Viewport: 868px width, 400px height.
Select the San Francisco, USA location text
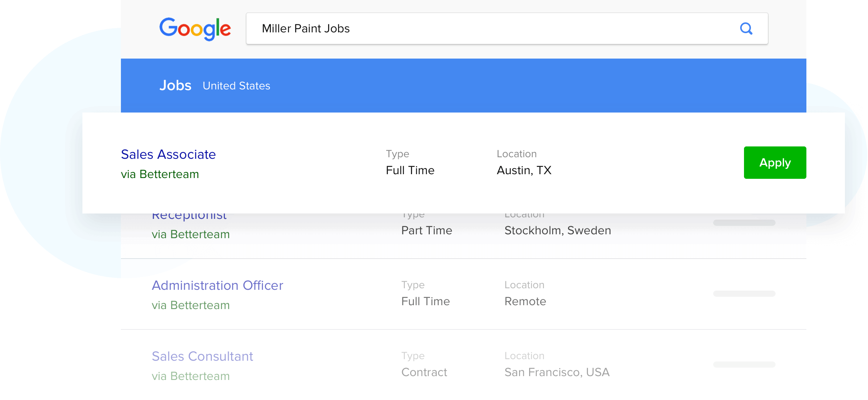tap(557, 372)
